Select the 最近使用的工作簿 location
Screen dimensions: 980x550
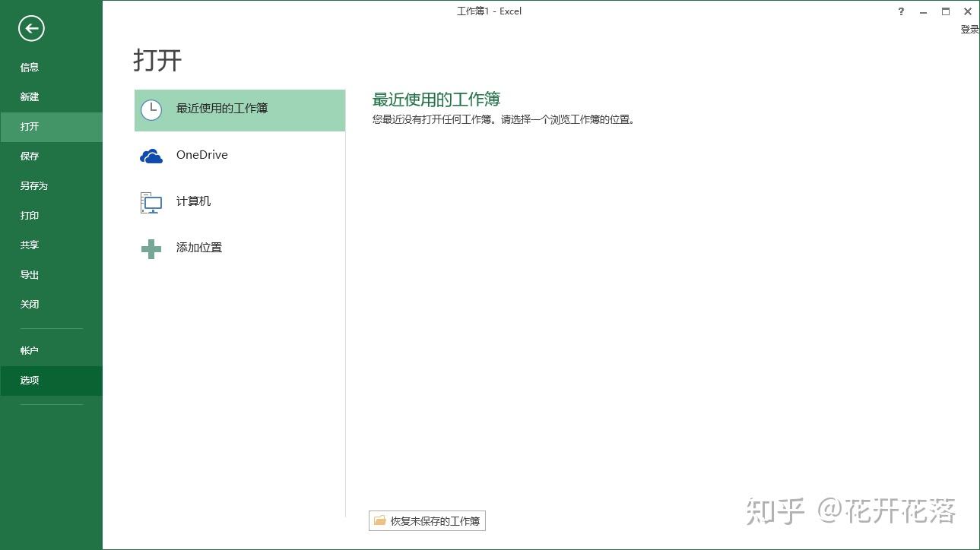pos(239,110)
